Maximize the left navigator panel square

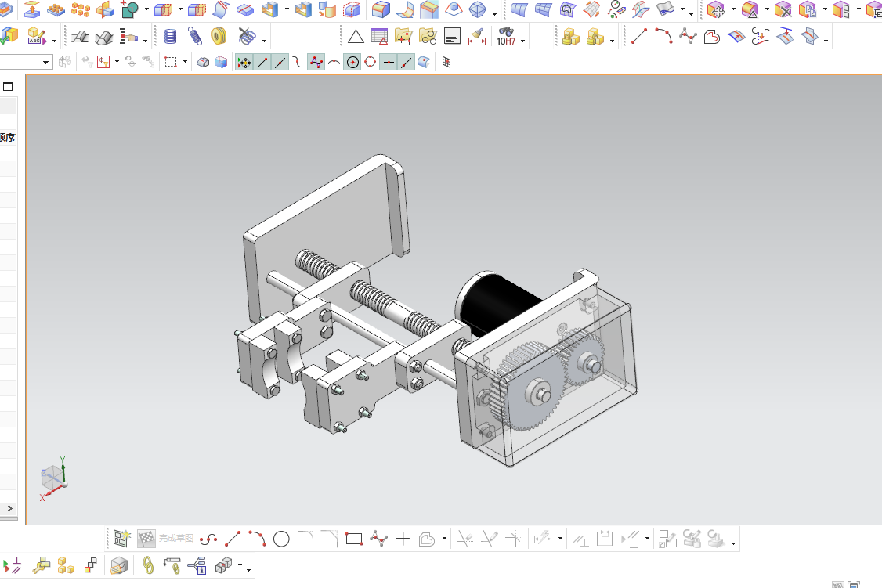(x=8, y=87)
